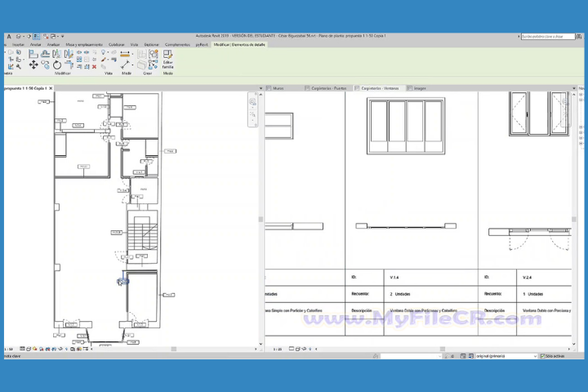Click the floor plan horizontal scrollbar thumb
This screenshot has height=392, width=588.
[x=174, y=349]
